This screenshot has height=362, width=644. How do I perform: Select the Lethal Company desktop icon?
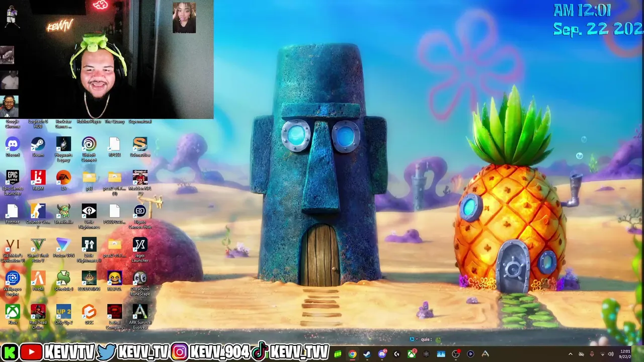click(x=114, y=318)
